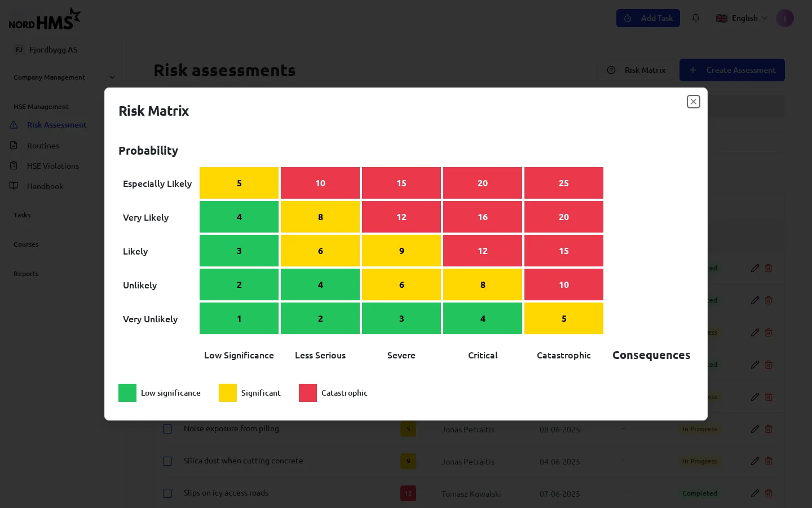Click the yellow matrix cell showing 9

point(401,251)
